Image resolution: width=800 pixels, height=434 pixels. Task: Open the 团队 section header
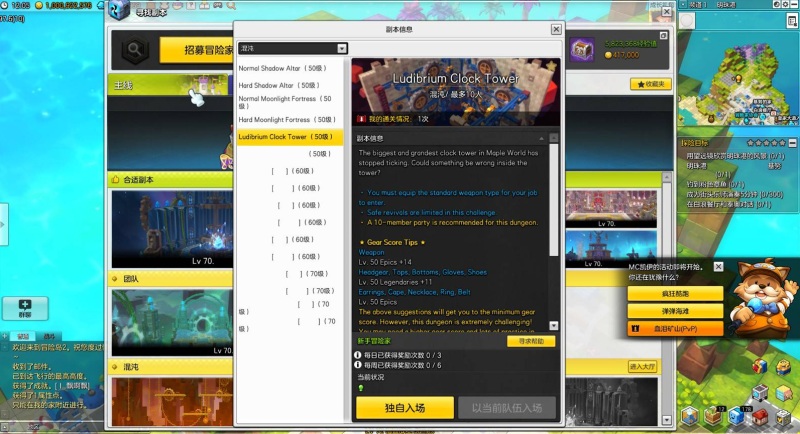[x=170, y=279]
